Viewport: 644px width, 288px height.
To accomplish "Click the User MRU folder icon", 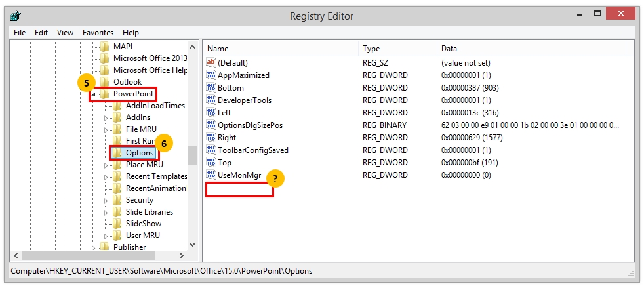I will click(117, 236).
